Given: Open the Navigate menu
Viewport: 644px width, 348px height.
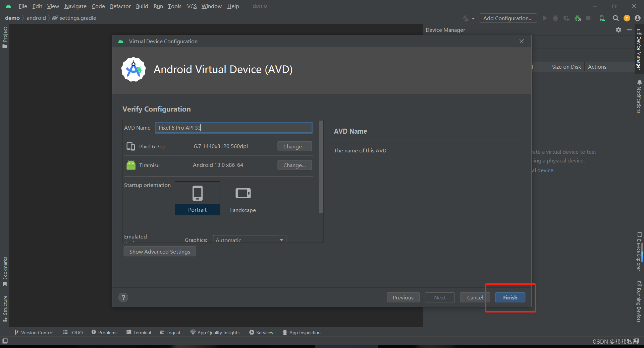Looking at the screenshot, I should coord(75,6).
